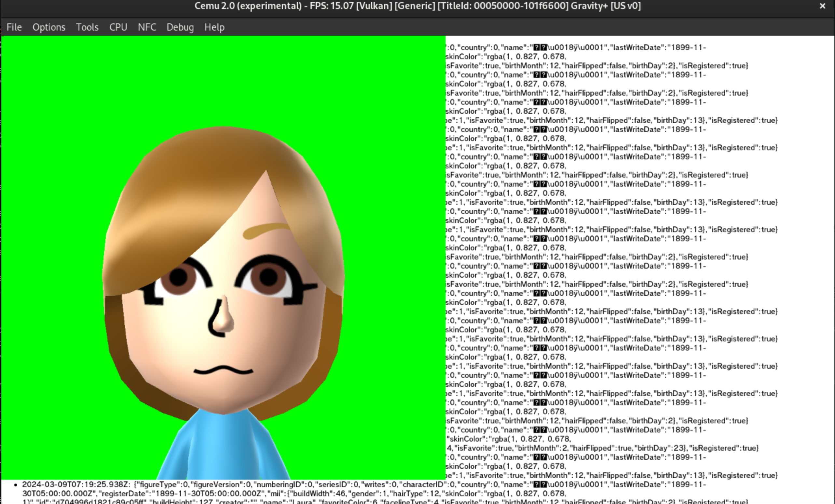
Task: Click the first log line at top right
Action: [576, 47]
